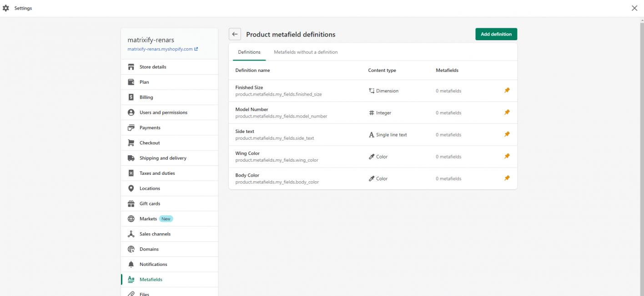Click the Shipping and delivery truck icon
The image size is (644, 296).
tap(131, 158)
